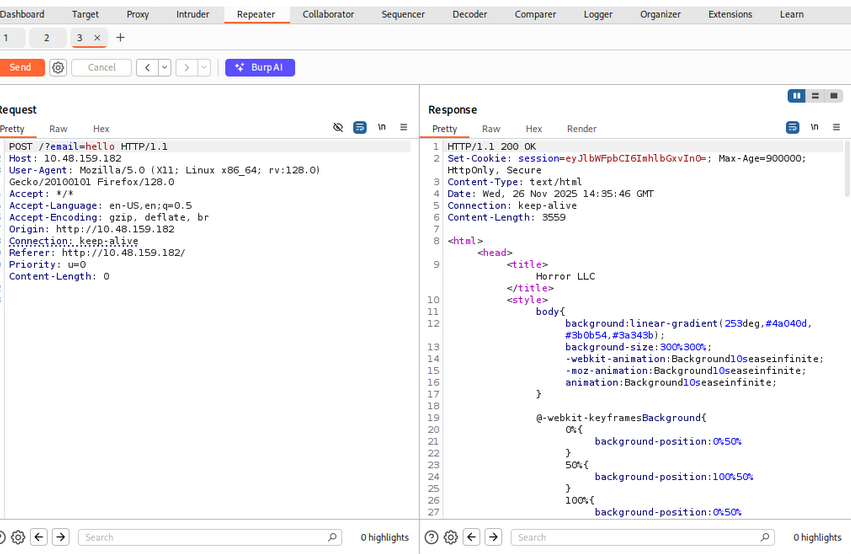Switch to side-by-side split layout
Viewport: 851px width, 554px height.
point(797,96)
